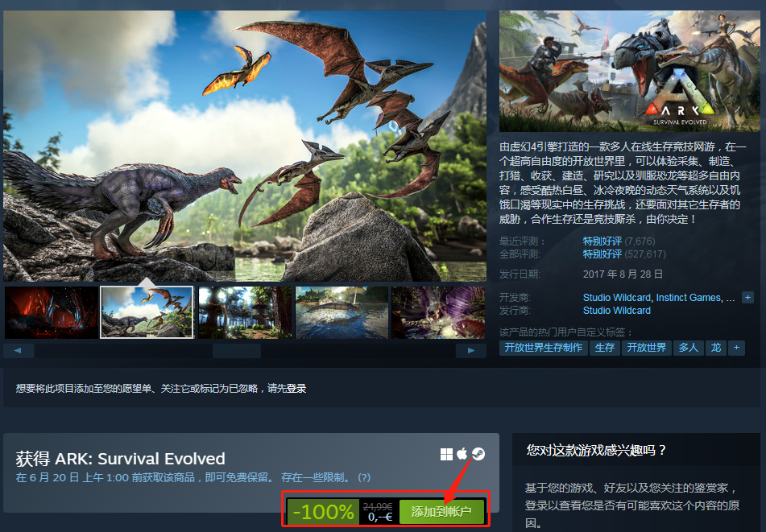
Task: Click the Apple macOS platform icon
Action: point(462,454)
